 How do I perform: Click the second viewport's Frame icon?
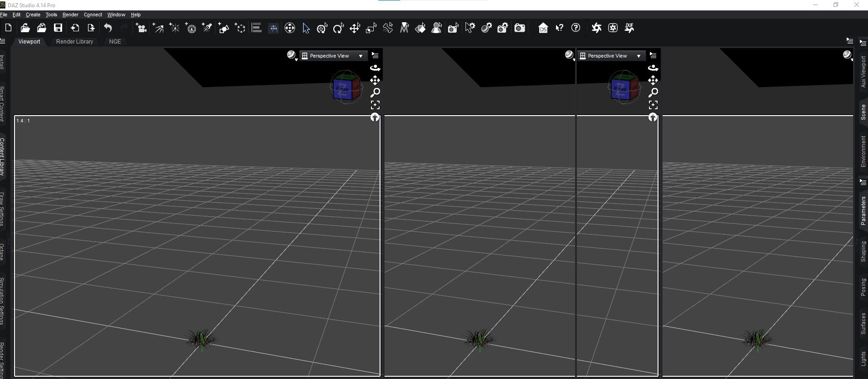coord(653,105)
